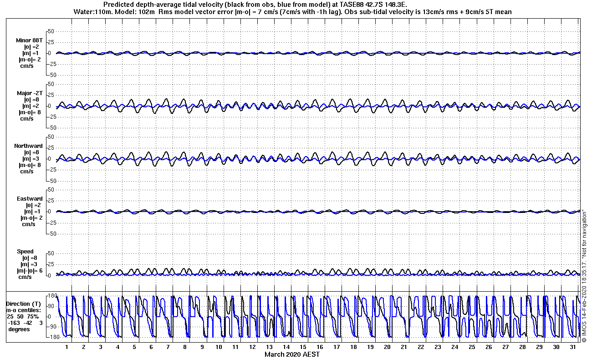Screen dimensions: 592x364
Task: Click the '-90' tick on the Direction axis
Action: tap(51, 327)
